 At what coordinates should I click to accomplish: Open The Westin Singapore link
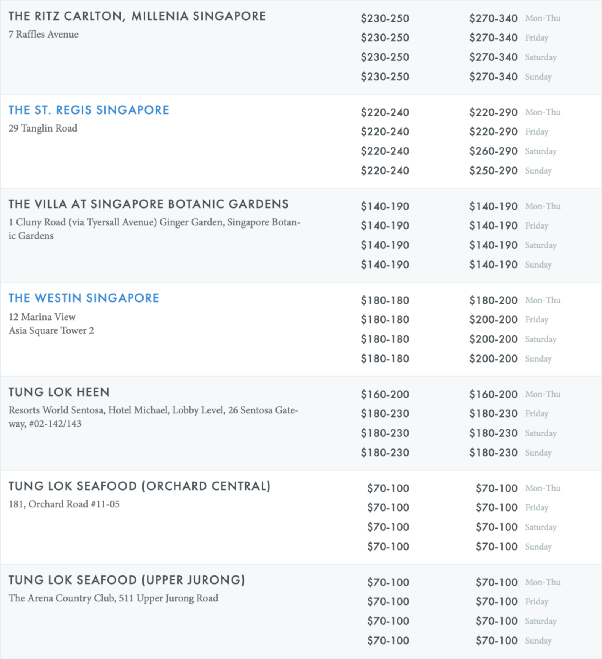[x=84, y=298]
